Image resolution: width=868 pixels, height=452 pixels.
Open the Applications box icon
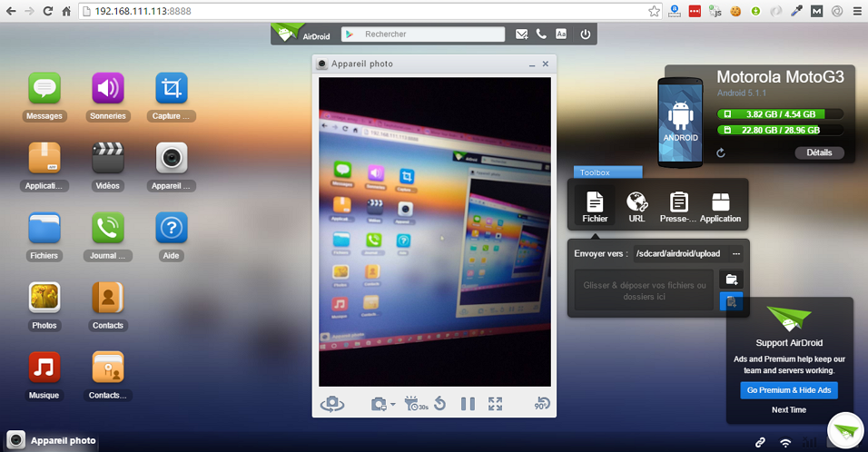click(x=44, y=158)
